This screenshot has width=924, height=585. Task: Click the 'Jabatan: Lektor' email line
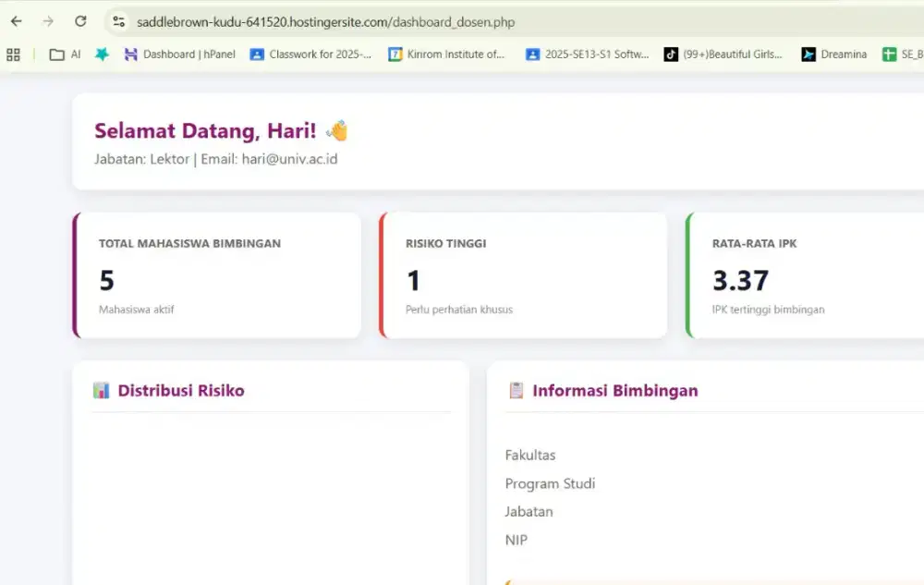pos(215,159)
